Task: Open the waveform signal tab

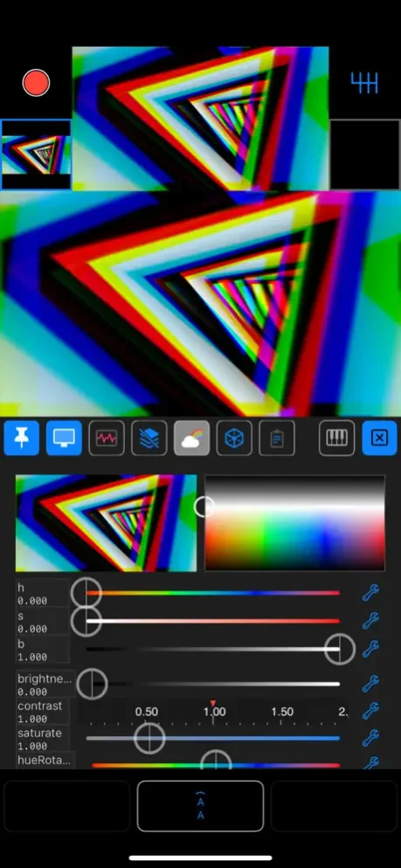Action: point(107,438)
